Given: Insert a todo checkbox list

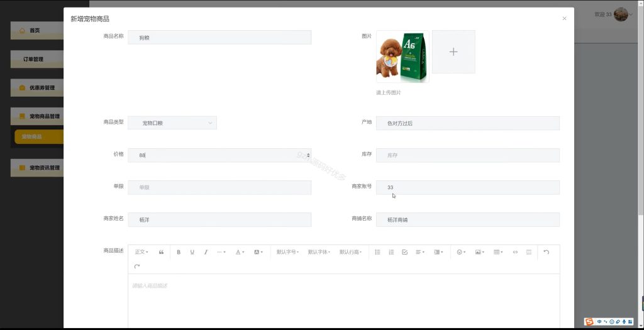Looking at the screenshot, I should (x=404, y=252).
